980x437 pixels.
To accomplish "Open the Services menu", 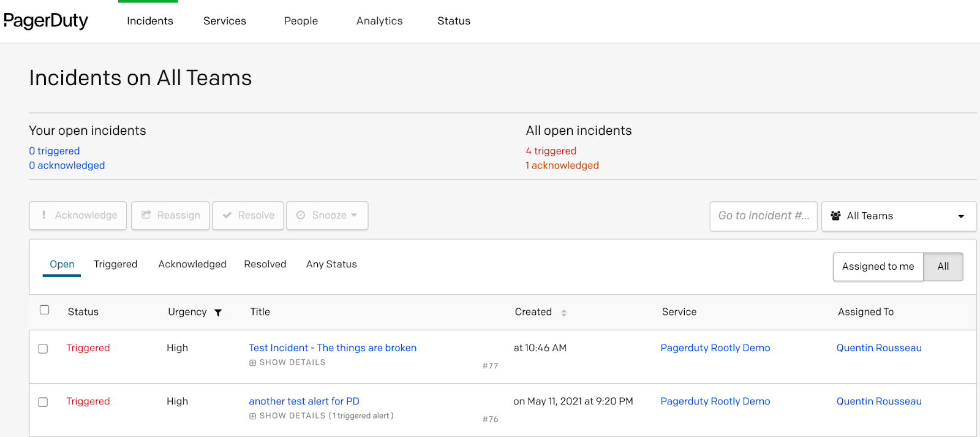I will click(225, 21).
